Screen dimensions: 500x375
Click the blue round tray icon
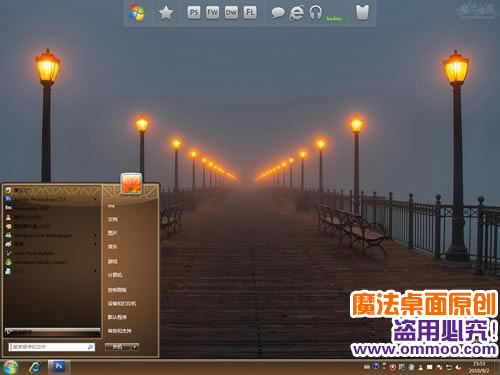(376, 366)
